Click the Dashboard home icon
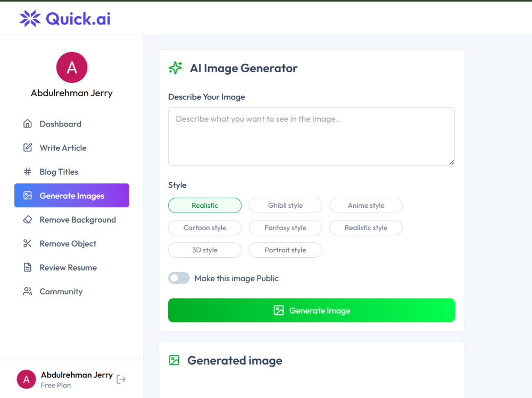The height and width of the screenshot is (398, 532). pyautogui.click(x=28, y=124)
